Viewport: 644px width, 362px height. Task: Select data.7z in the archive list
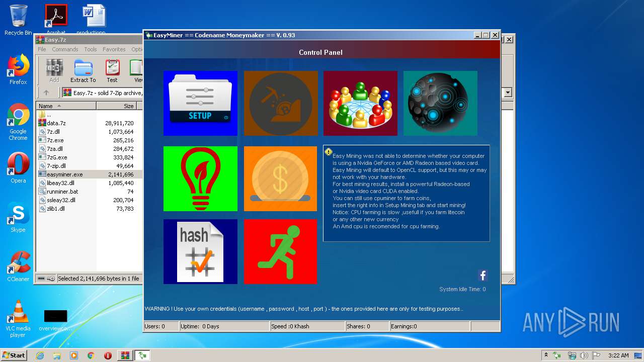coord(56,123)
